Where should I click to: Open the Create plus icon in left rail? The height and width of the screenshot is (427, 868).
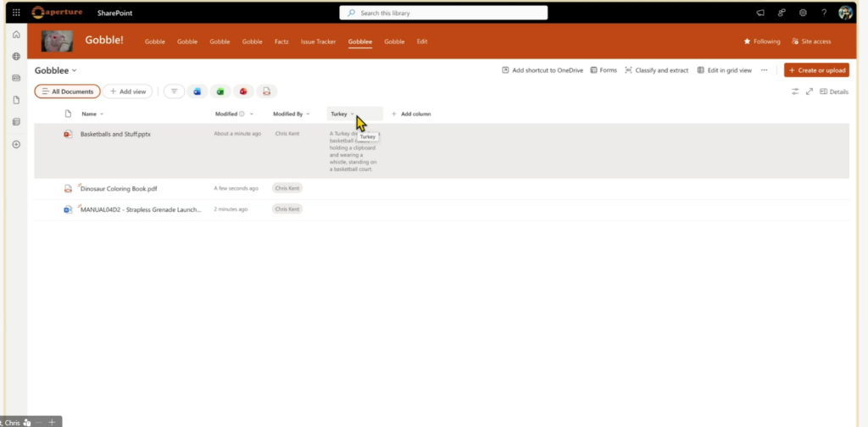pos(16,144)
